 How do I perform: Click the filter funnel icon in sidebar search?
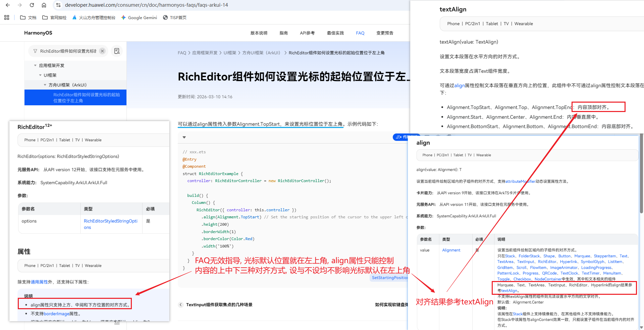[35, 51]
